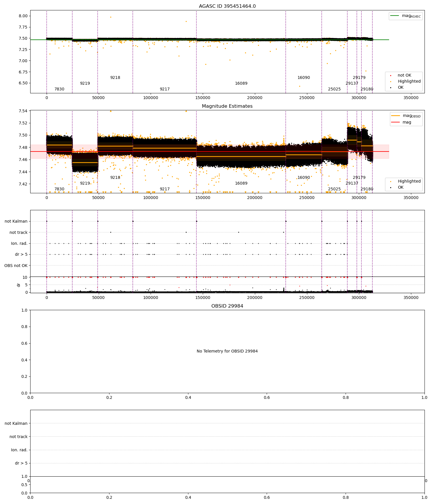Click the 8.00 y-axis tick in top plot

click(x=23, y=16)
